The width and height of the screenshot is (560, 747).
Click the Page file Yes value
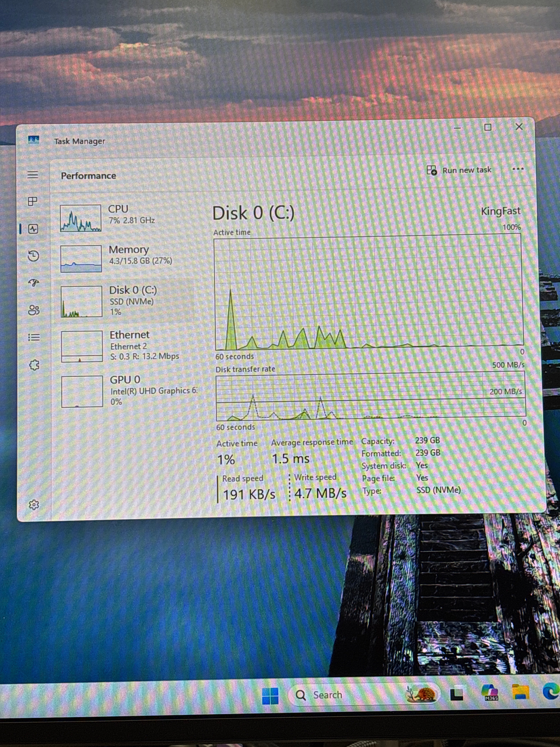click(422, 477)
